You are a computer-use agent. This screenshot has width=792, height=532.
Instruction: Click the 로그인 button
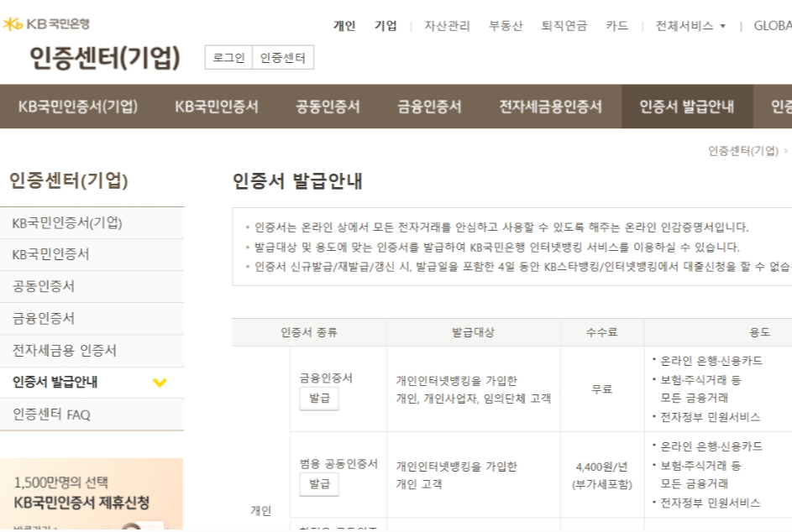pos(228,58)
